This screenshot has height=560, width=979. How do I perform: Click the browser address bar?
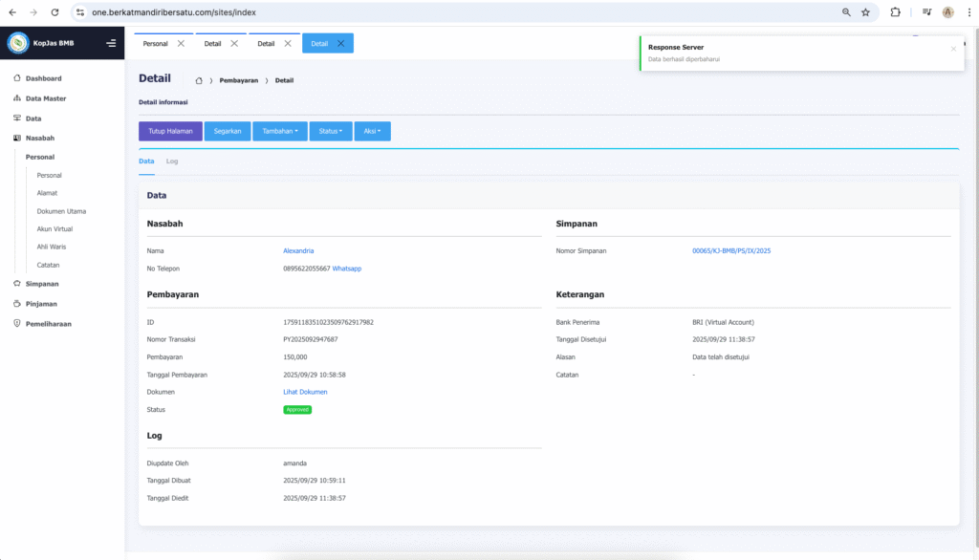pyautogui.click(x=459, y=12)
